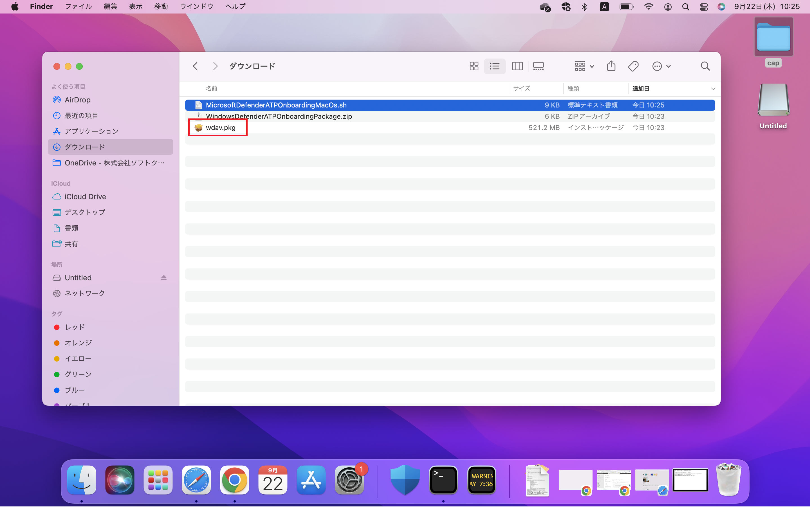This screenshot has height=507, width=812.
Task: Open the ファイル menu
Action: [78, 6]
